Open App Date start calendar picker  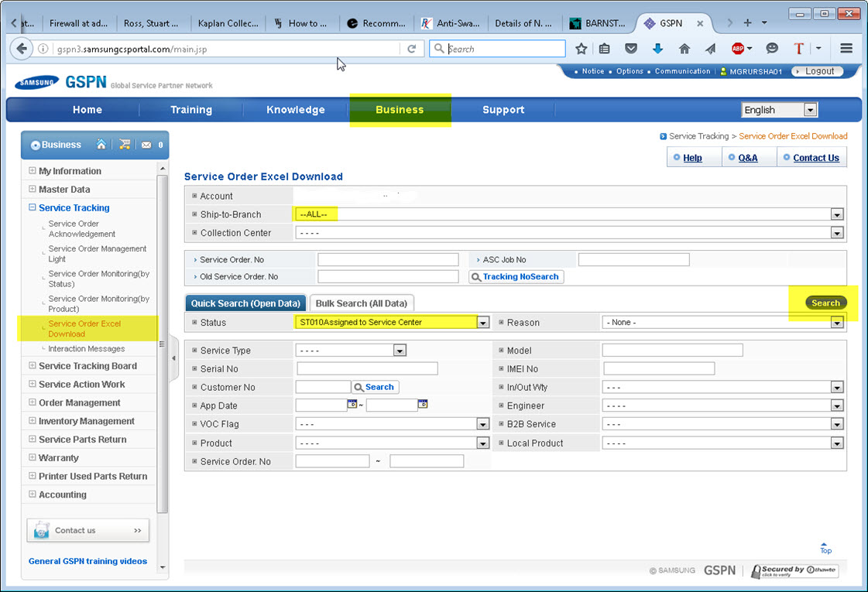pyautogui.click(x=353, y=405)
